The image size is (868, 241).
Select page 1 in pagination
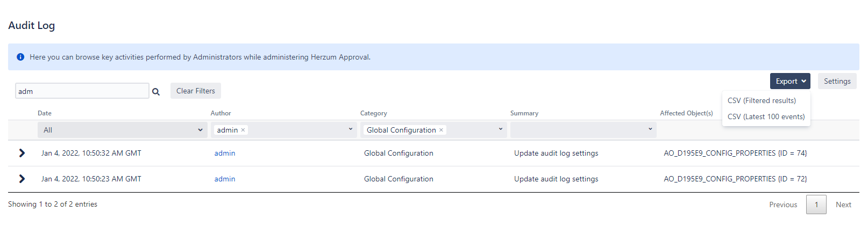point(816,205)
